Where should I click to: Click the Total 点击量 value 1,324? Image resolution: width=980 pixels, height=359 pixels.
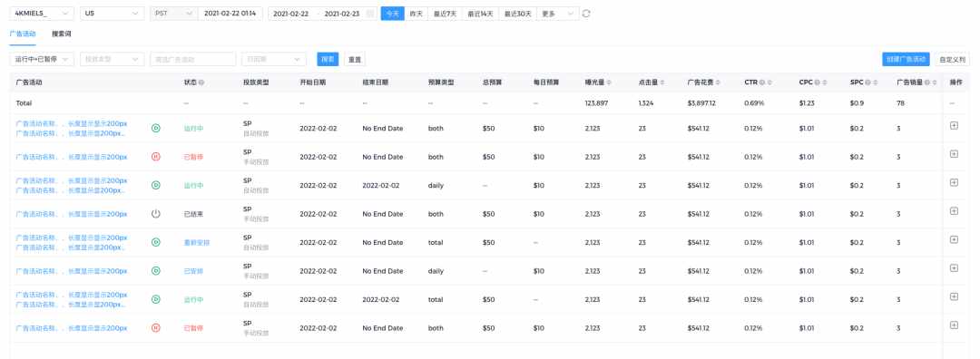(x=646, y=103)
